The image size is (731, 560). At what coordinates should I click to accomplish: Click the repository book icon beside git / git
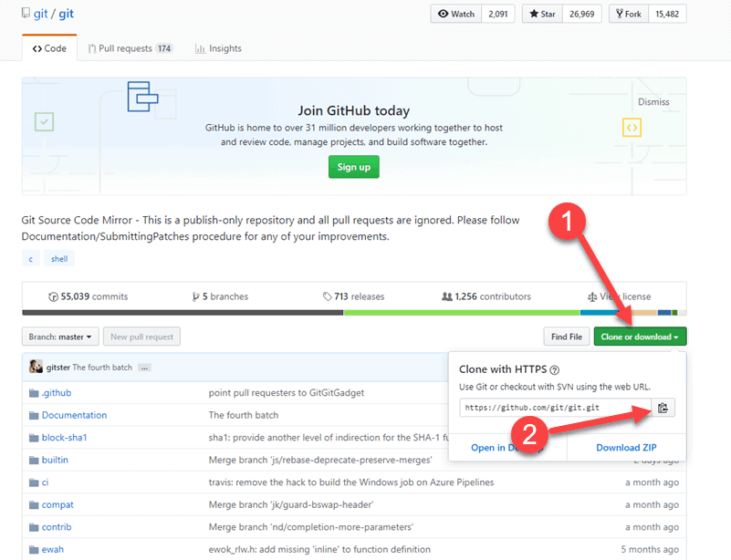pos(26,13)
